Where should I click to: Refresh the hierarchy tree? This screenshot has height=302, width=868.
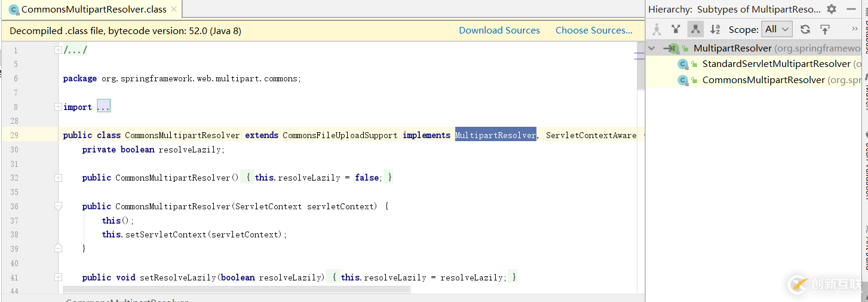805,29
